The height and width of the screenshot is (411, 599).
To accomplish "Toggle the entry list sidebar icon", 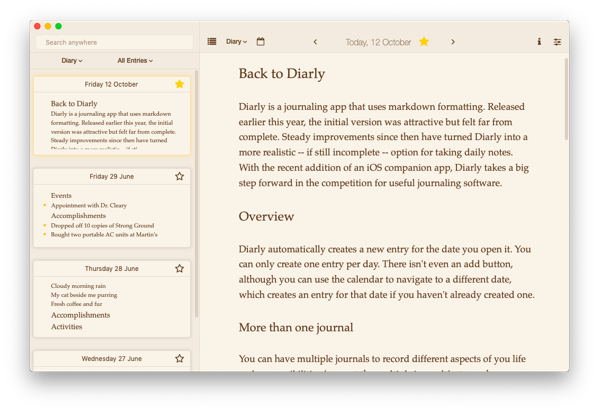I will point(212,42).
